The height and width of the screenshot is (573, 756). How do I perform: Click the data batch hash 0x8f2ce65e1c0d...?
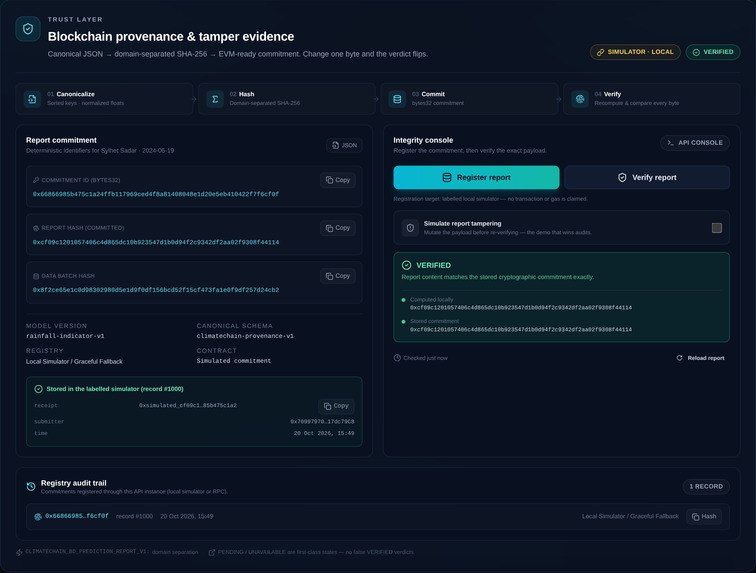[x=156, y=290]
